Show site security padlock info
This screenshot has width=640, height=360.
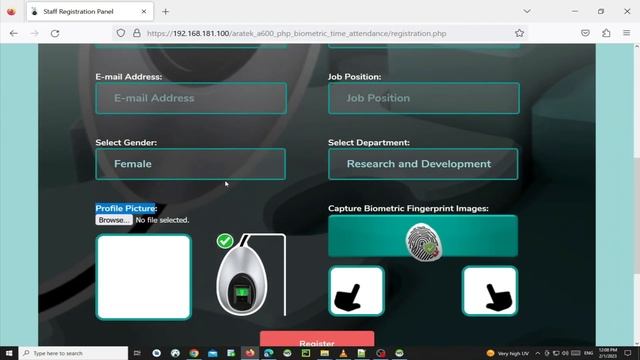point(137,33)
